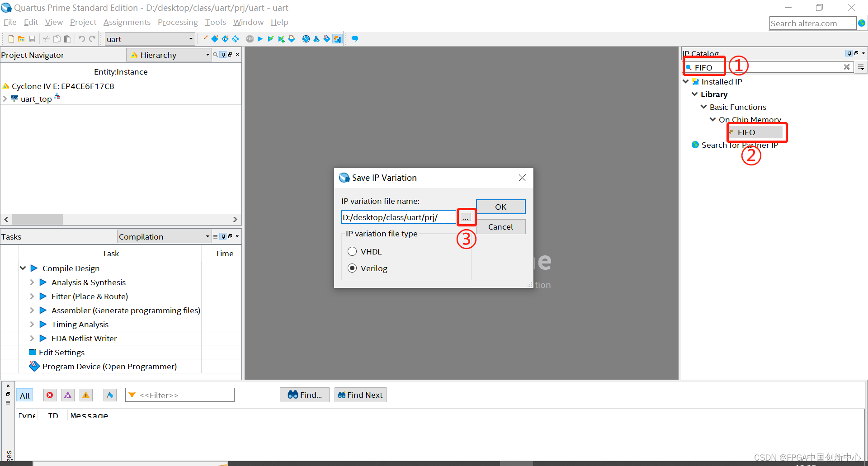Image resolution: width=868 pixels, height=466 pixels.
Task: Expand the Fitter (Place & Route) task
Action: [x=32, y=296]
